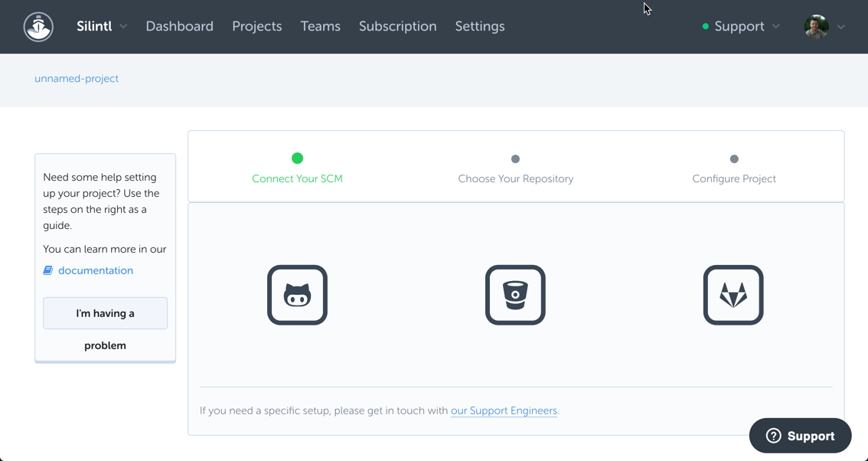Connect using the GitLab icon
The height and width of the screenshot is (461, 868).
[733, 295]
